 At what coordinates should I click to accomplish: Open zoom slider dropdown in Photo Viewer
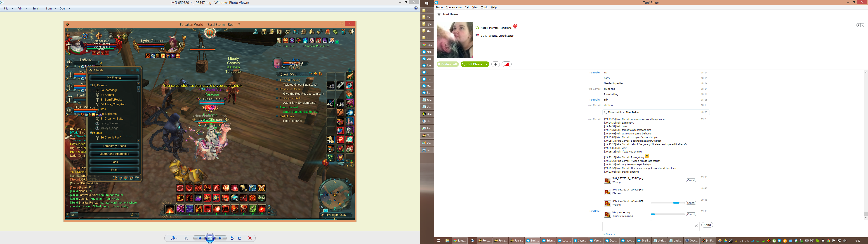174,238
